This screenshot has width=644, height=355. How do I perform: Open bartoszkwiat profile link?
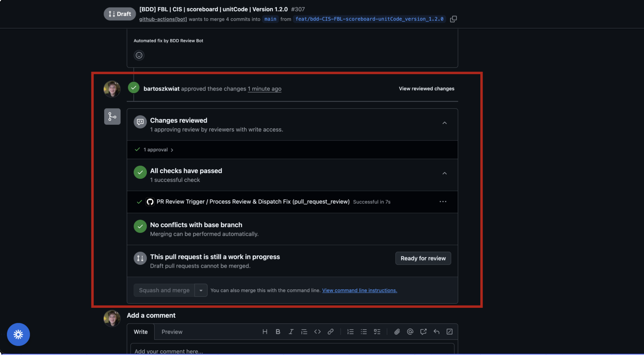click(161, 89)
